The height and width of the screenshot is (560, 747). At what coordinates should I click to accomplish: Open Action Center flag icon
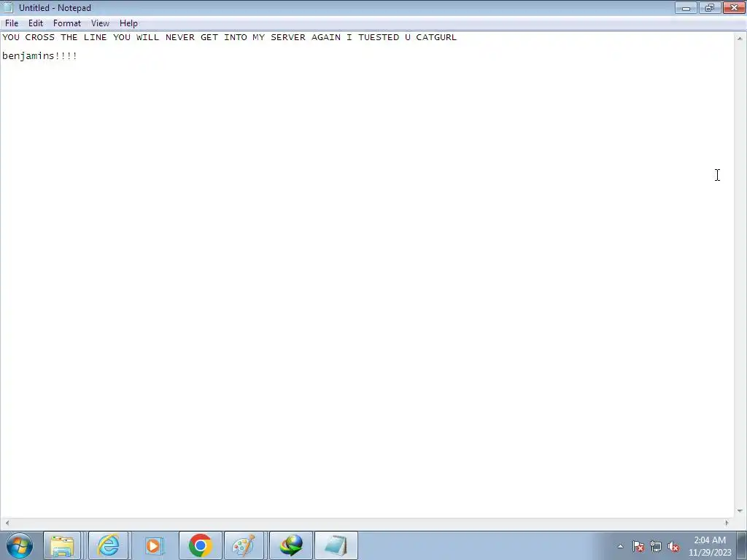tap(638, 547)
